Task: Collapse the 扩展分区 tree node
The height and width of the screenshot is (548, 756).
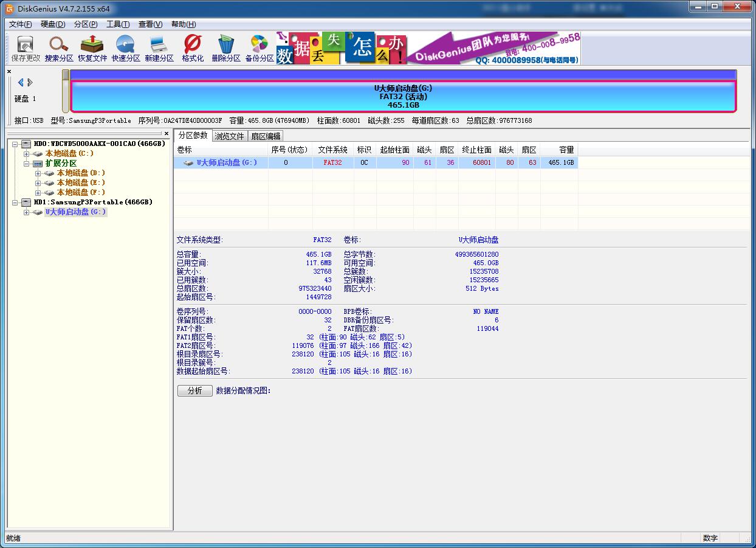Action: (x=26, y=164)
